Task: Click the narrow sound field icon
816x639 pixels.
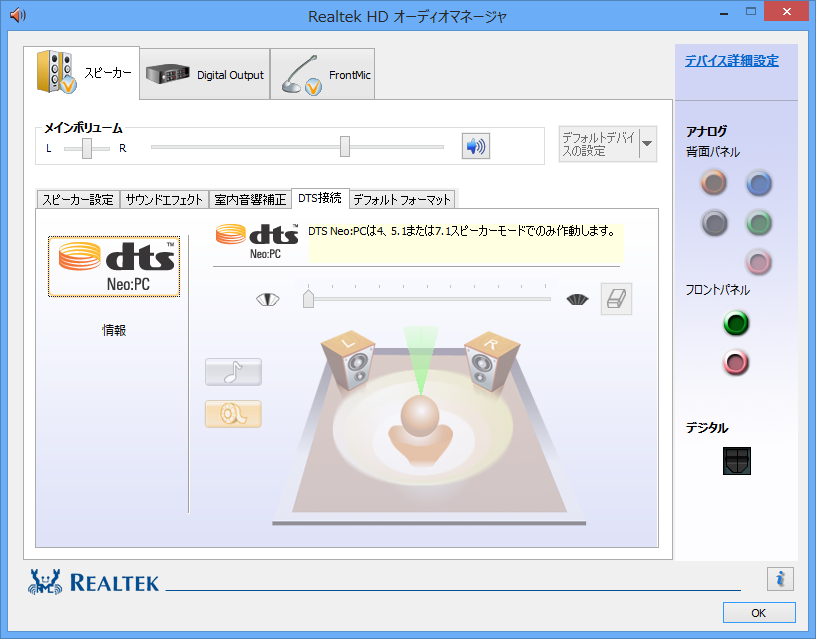Action: point(268,300)
